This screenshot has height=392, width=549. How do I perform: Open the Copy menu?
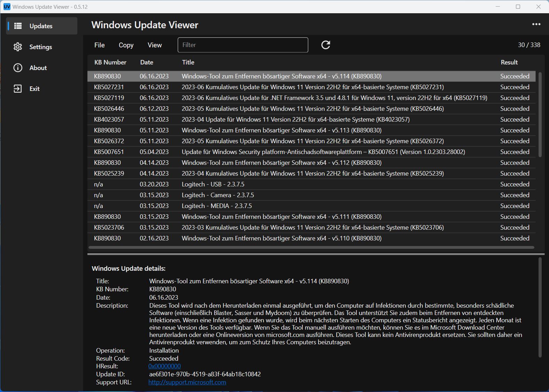coord(126,45)
